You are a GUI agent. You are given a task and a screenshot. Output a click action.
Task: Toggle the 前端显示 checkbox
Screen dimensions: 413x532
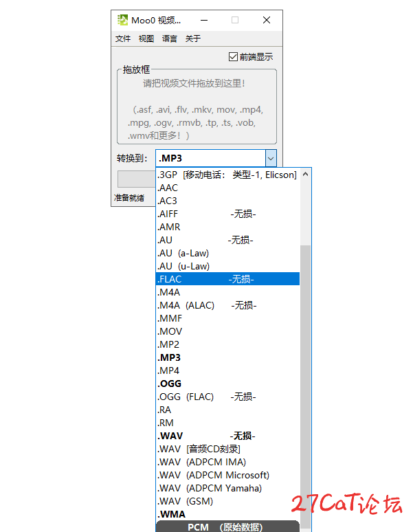tap(251, 56)
